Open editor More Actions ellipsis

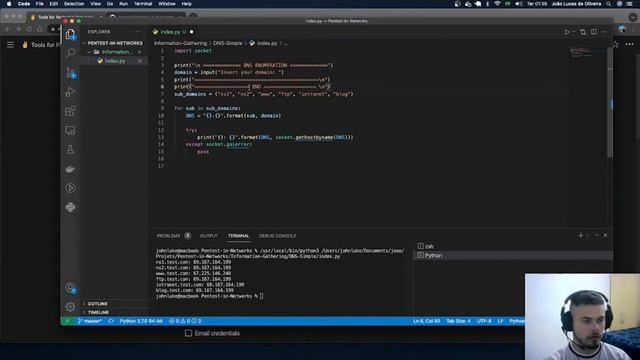coord(604,32)
